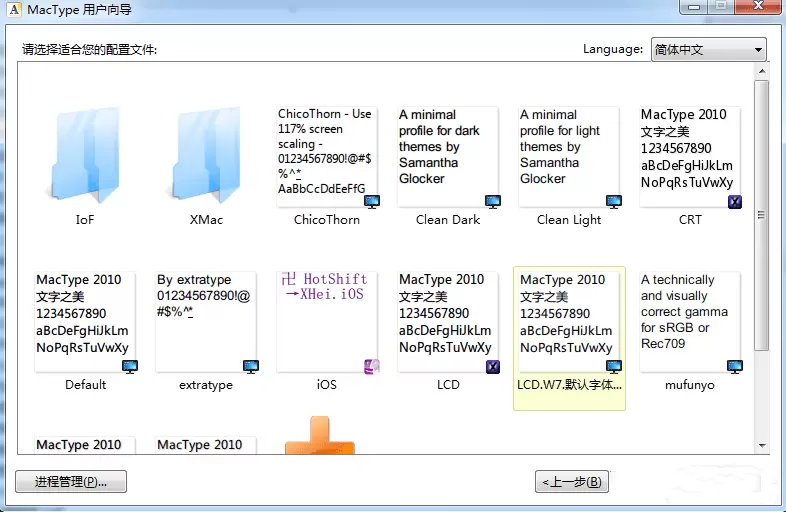Click the extratype label text
Image resolution: width=786 pixels, height=512 pixels.
[206, 385]
